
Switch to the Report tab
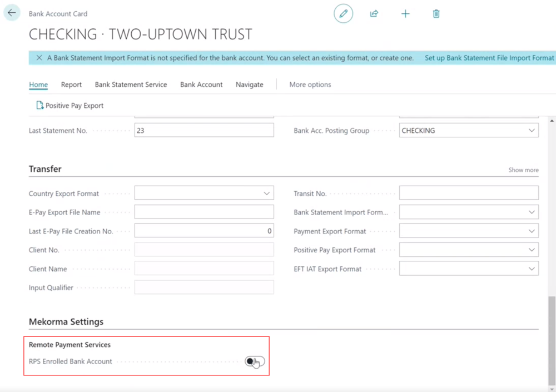[x=71, y=85]
